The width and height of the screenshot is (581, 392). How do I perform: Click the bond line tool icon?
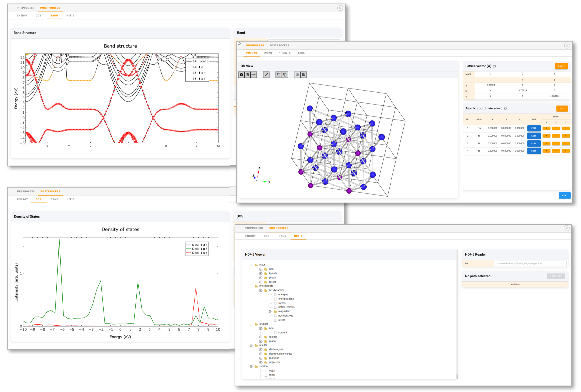(266, 75)
